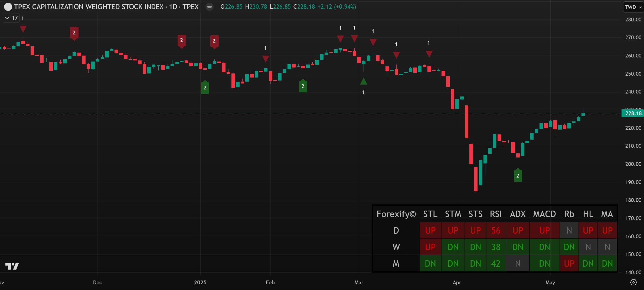
Task: Select the red down triangle before Feb label
Action: click(x=266, y=59)
